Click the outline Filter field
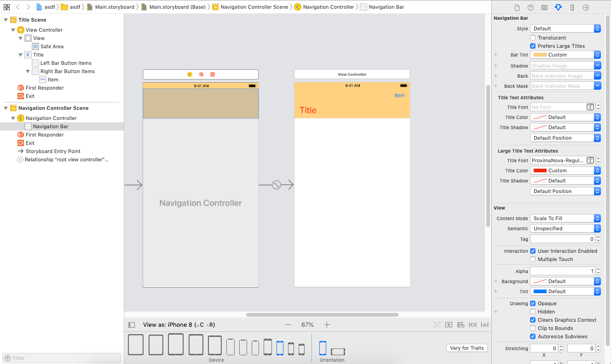 pos(62,358)
